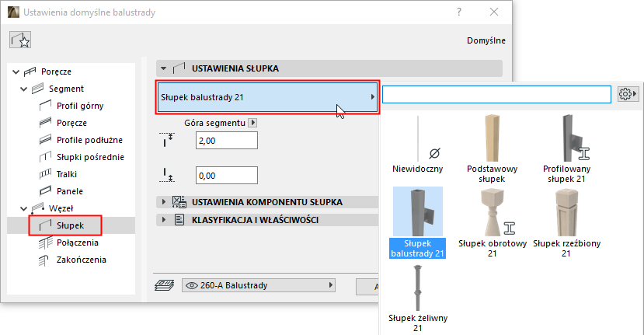Click the Profile podłużne icon
Viewport: 644px width, 335px height.
tap(45, 140)
